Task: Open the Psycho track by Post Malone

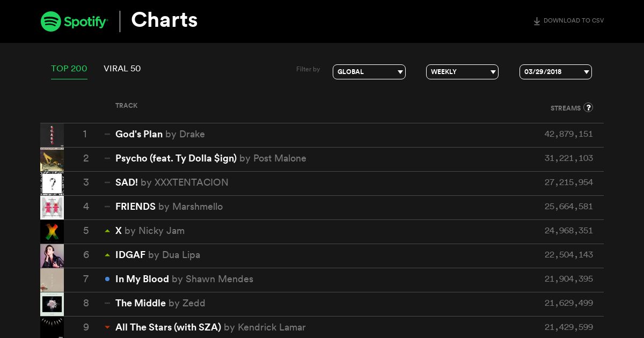Action: 211,158
